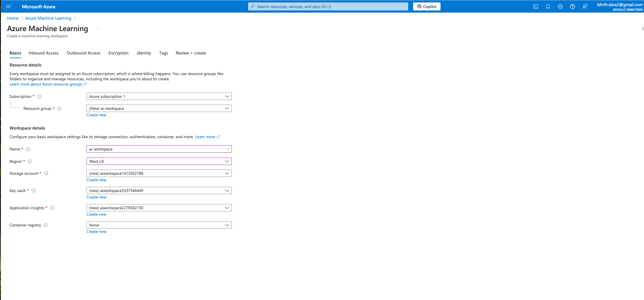
Task: Open the Storage account dropdown
Action: coord(159,173)
